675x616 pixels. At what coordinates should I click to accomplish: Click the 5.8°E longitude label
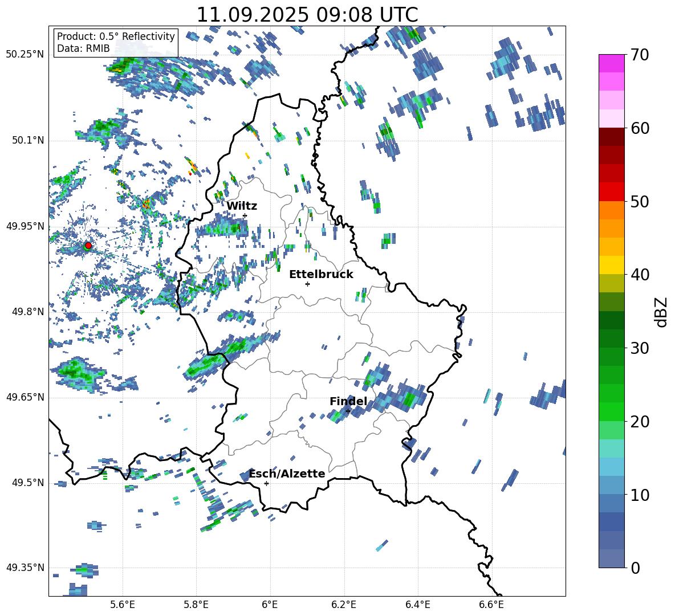coord(196,605)
